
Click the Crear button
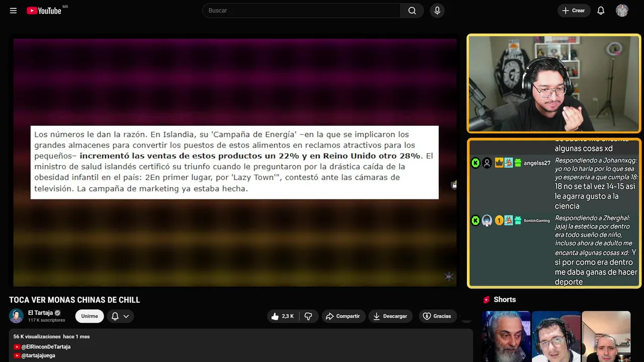(574, 11)
